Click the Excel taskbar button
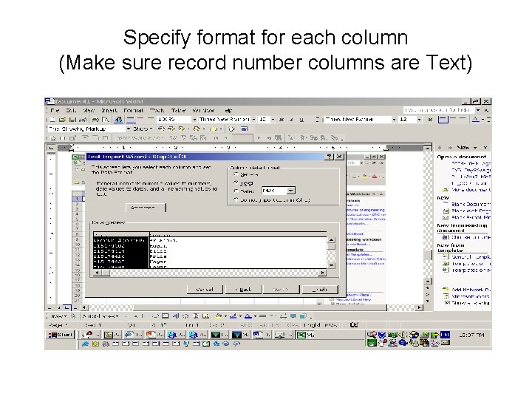The height and width of the screenshot is (399, 532). [x=305, y=335]
